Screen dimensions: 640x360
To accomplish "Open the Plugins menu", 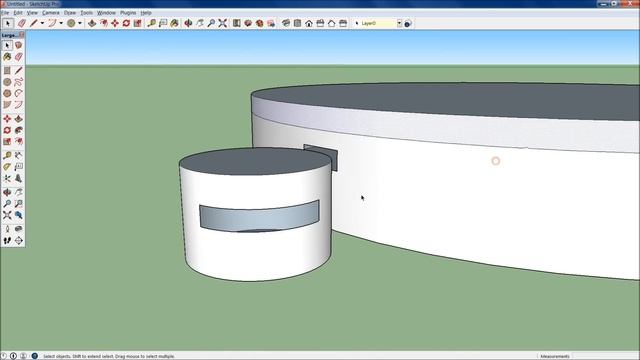I will pyautogui.click(x=128, y=13).
